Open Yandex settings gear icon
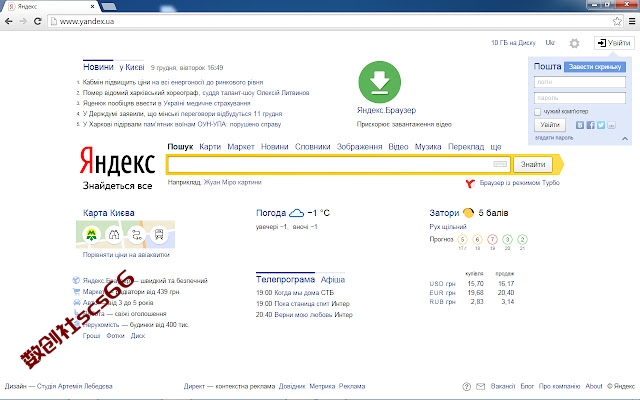This screenshot has width=640, height=400. [x=574, y=43]
